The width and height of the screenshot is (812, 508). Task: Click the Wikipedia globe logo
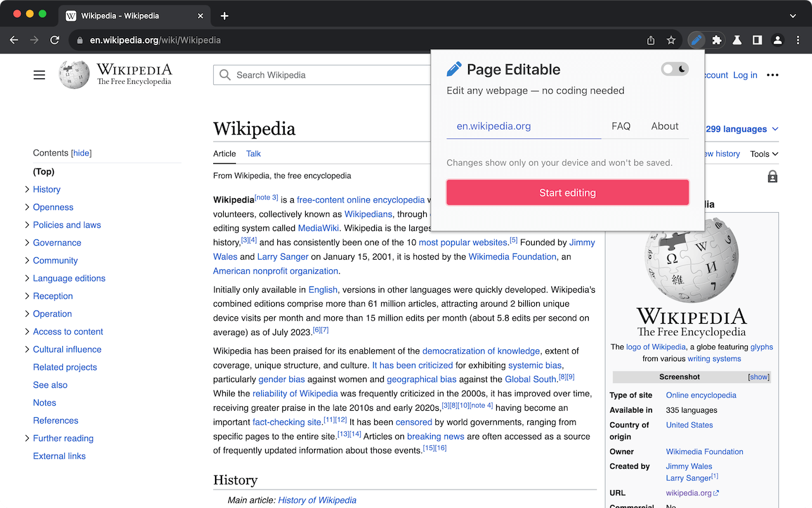[x=74, y=74]
